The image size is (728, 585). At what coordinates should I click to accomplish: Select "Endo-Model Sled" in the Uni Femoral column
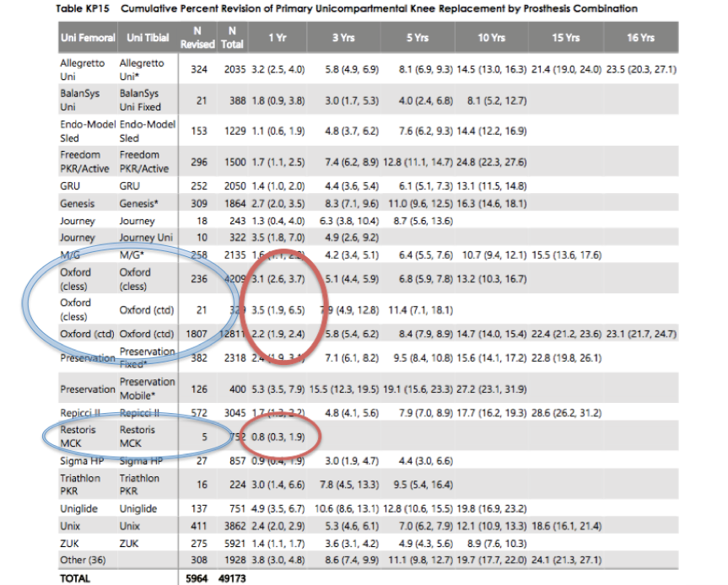pyautogui.click(x=88, y=131)
